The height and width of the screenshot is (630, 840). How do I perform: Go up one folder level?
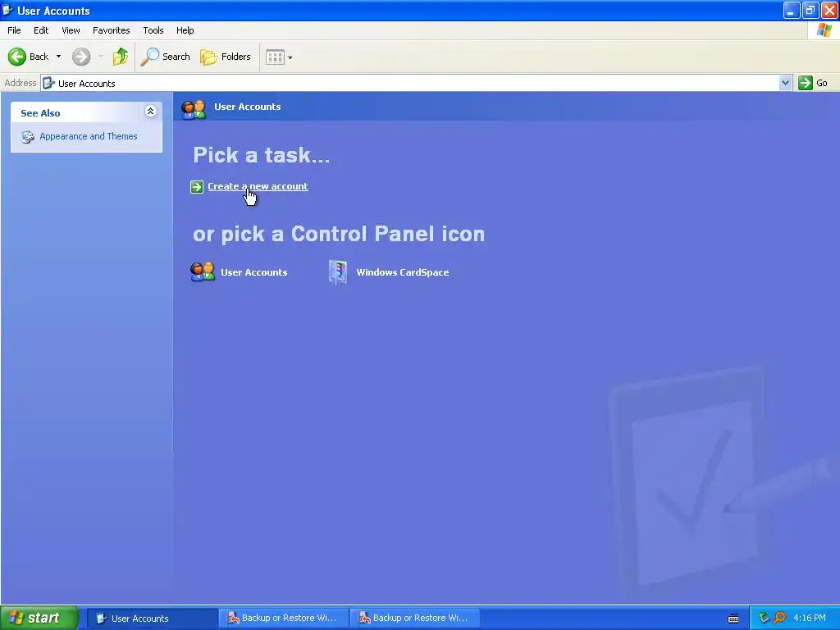pos(121,57)
